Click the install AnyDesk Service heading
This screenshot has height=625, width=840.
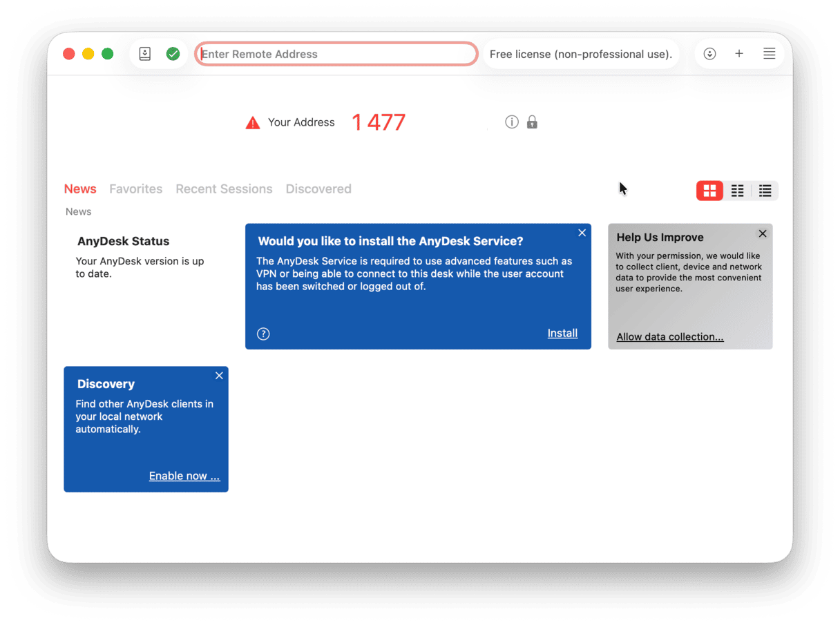tap(390, 241)
